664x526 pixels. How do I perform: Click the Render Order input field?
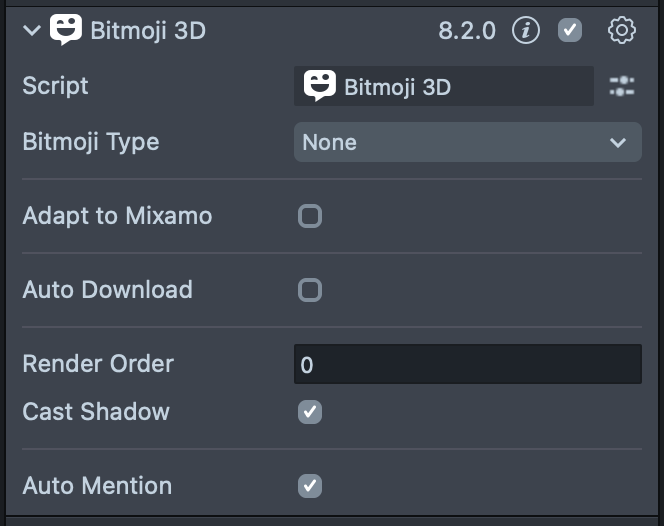[x=467, y=365]
